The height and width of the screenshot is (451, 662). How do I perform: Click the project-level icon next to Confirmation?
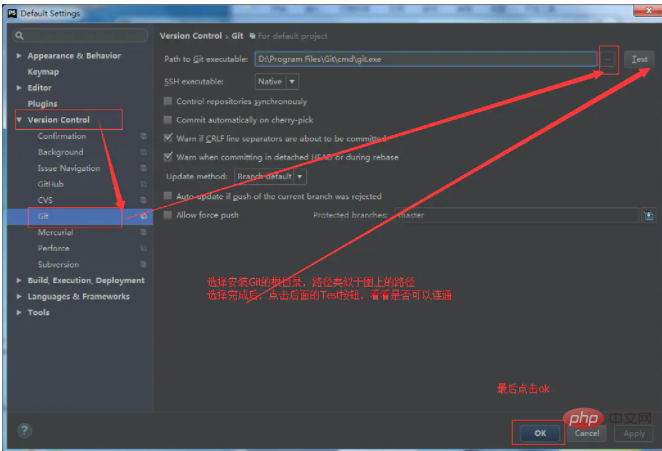144,136
